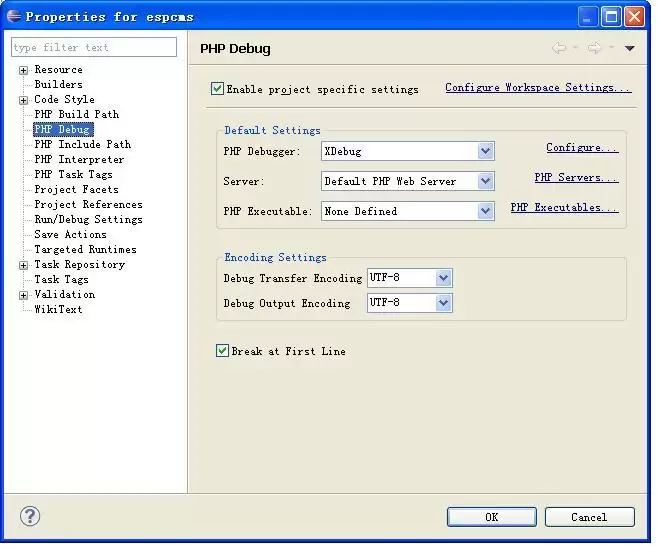The image size is (658, 548).
Task: Click the Configure... link for debugger
Action: (x=582, y=148)
